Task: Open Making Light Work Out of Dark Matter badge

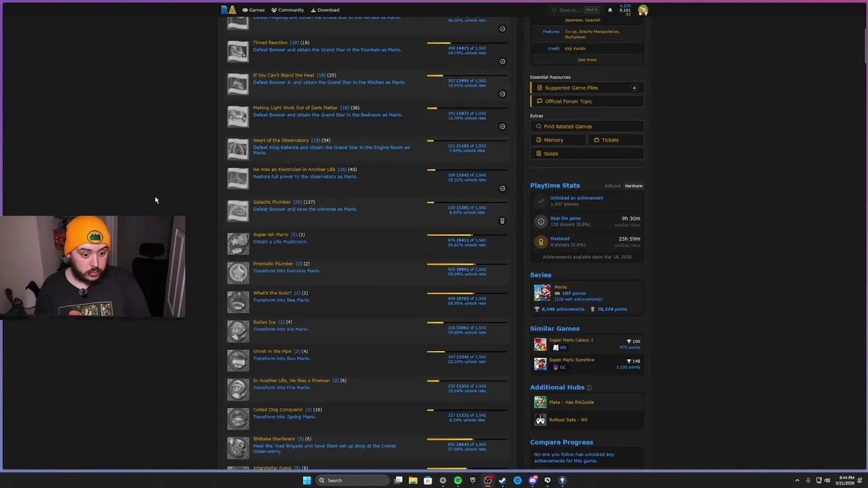Action: 237,117
